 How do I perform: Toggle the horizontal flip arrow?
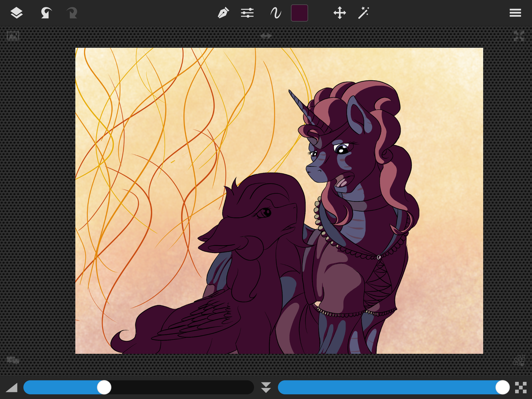266,36
